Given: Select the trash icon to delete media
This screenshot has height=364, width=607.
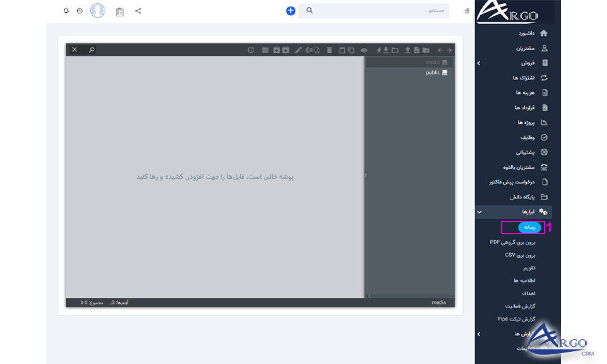Looking at the screenshot, I should coord(329,50).
